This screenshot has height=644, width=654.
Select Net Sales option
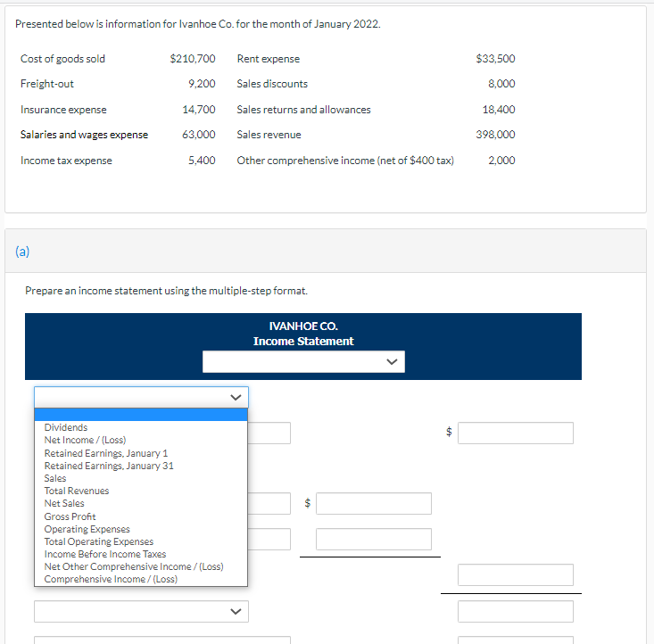coord(64,503)
